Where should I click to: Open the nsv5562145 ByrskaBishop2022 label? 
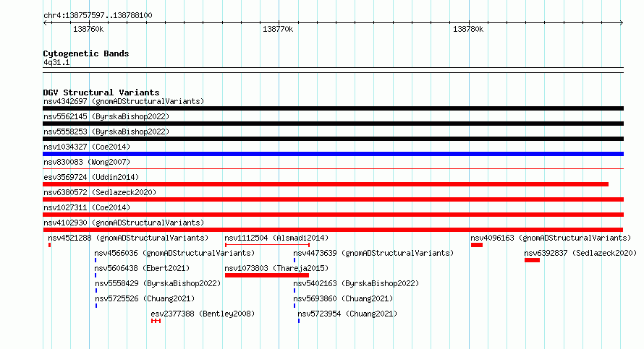106,116
